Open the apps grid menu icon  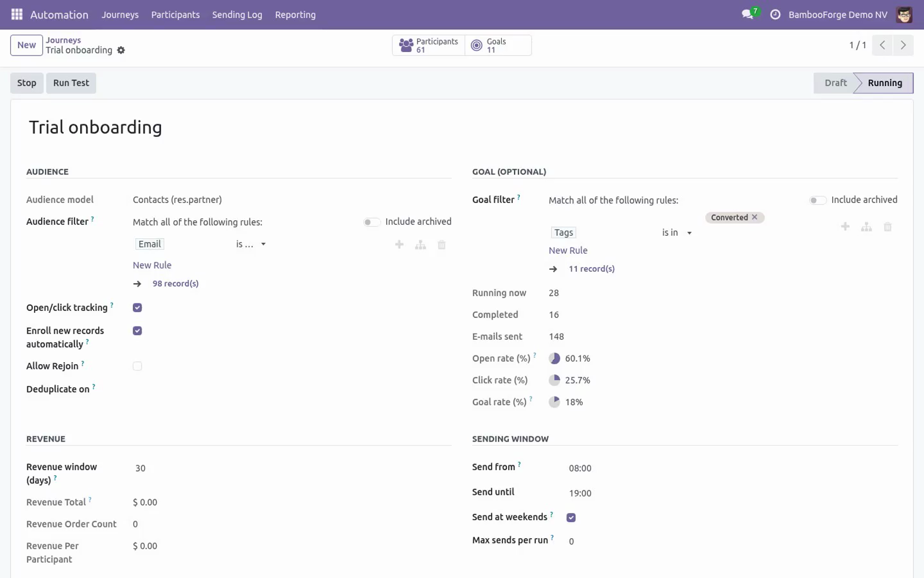pyautogui.click(x=17, y=14)
